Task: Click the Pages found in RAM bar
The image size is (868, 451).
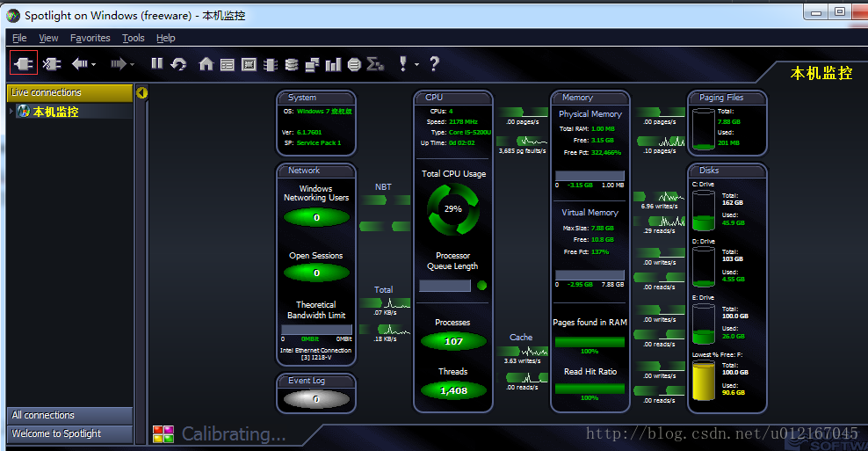Action: click(x=590, y=342)
